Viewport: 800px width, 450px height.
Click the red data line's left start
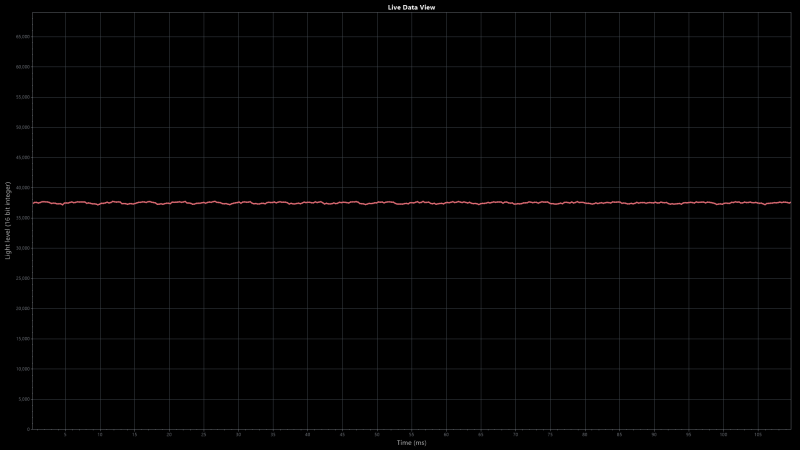coord(34,203)
